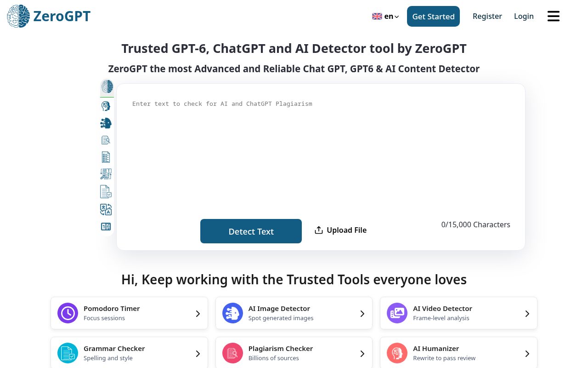Select the document magnifier sidebar icon
Screen dimensions: 588x368
tap(106, 140)
